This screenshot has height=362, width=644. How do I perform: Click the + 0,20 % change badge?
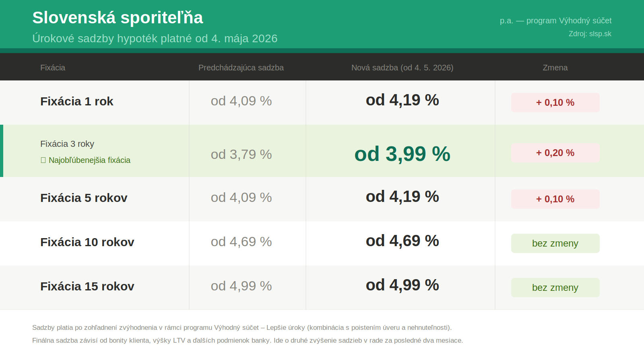(555, 153)
